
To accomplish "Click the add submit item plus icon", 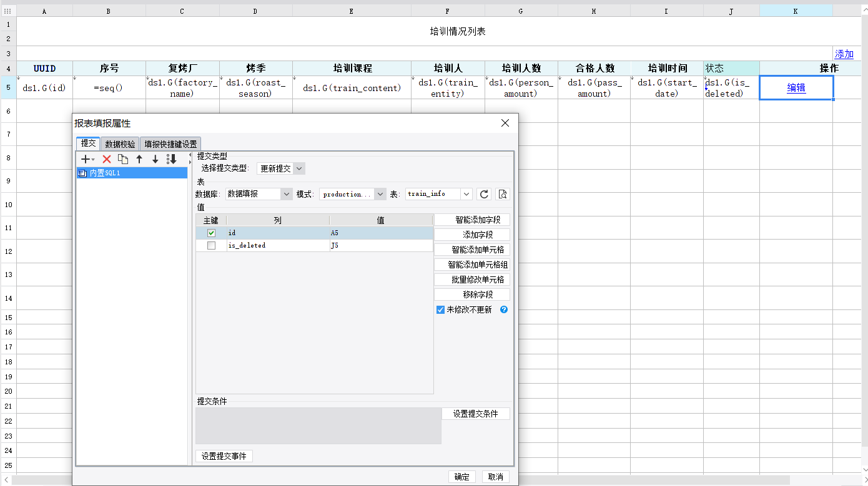I will coord(88,159).
